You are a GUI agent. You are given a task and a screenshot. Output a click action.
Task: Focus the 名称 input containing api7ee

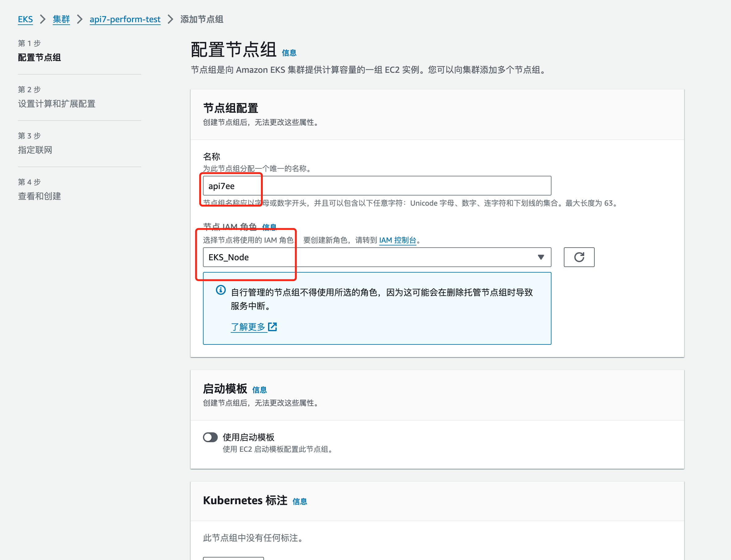click(x=377, y=186)
